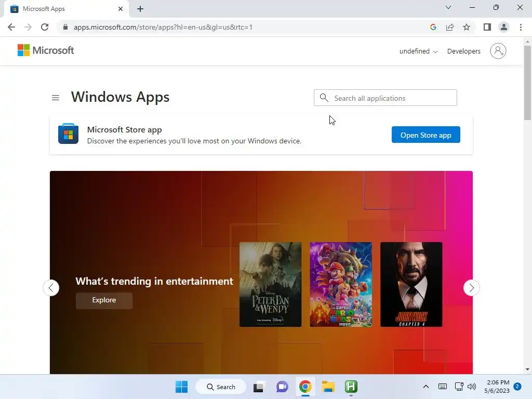Close the Microsoft Apps tab
This screenshot has height=399, width=532.
121,9
